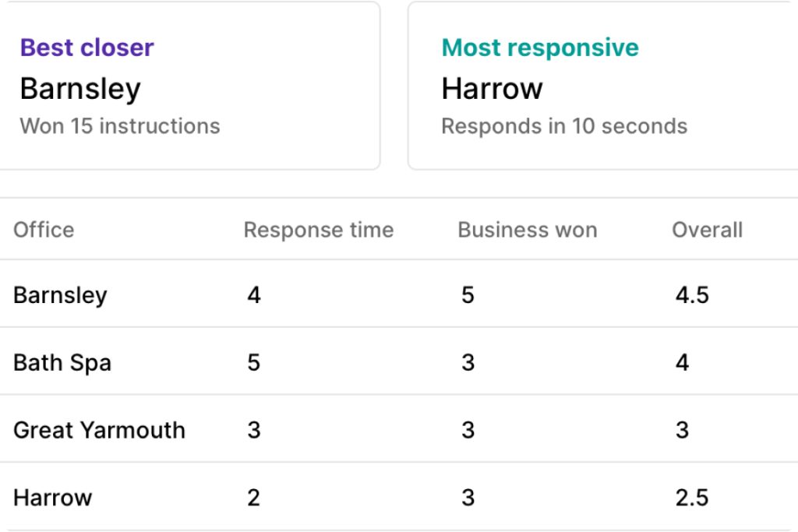Screen dimensions: 798x532
Task: Click Bath Spa's overall score of 4
Action: tap(683, 363)
